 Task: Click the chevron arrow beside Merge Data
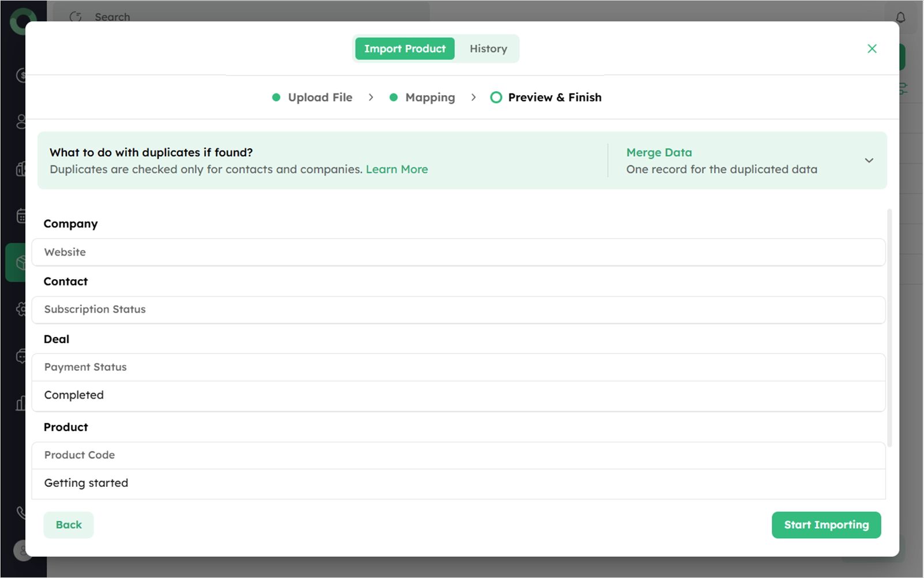(x=869, y=160)
